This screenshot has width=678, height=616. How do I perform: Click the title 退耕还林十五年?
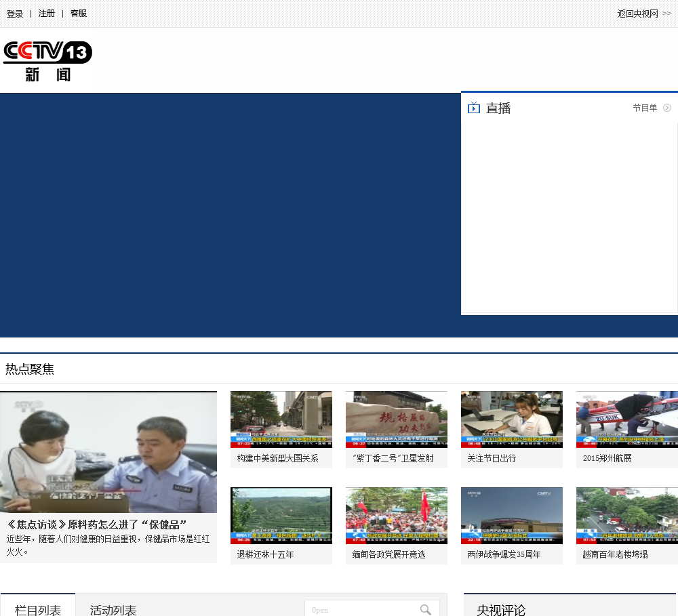(266, 554)
